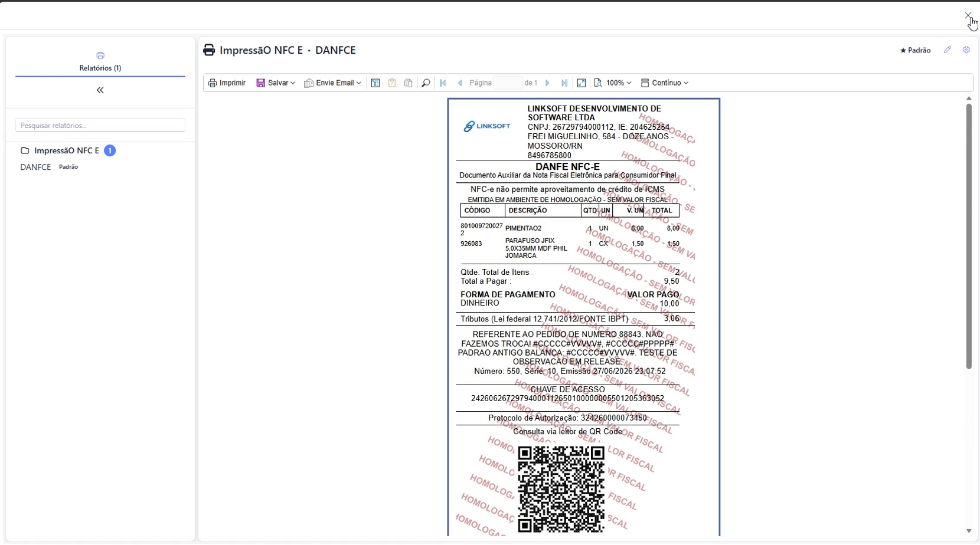Toggle the document map icon

pos(375,83)
